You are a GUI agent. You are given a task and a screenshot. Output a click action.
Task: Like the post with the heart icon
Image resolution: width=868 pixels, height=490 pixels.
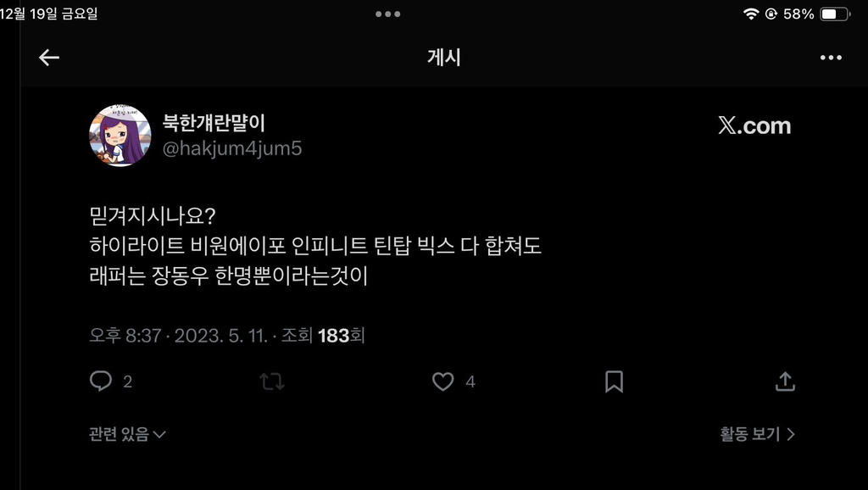(x=442, y=381)
